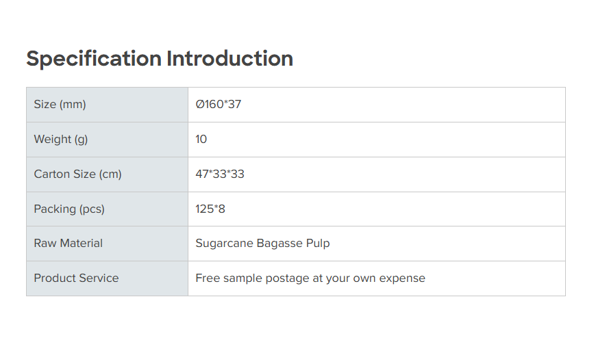Click the '(g)' unit beside Weight
This screenshot has height=364, width=596.
pos(82,140)
